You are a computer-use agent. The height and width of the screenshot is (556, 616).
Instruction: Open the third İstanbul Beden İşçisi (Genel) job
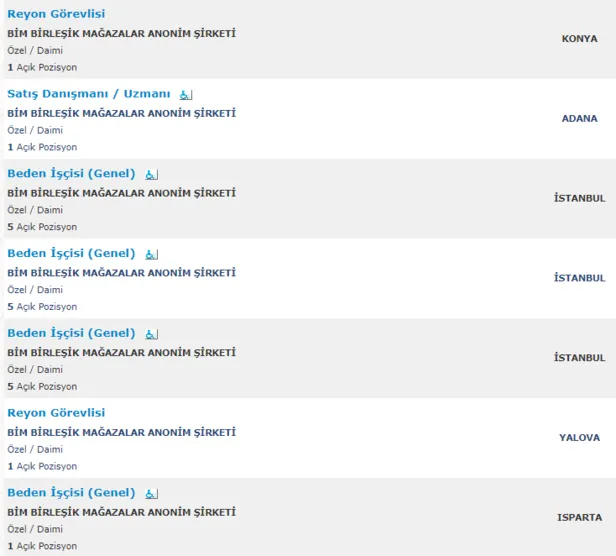tap(71, 333)
